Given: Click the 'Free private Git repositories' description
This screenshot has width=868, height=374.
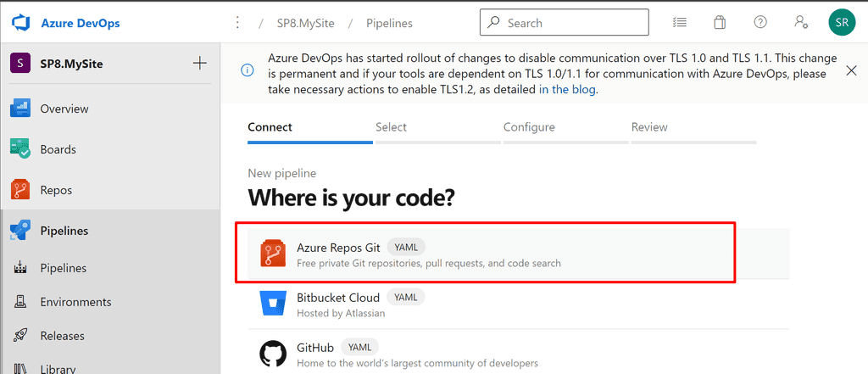Looking at the screenshot, I should [x=428, y=263].
